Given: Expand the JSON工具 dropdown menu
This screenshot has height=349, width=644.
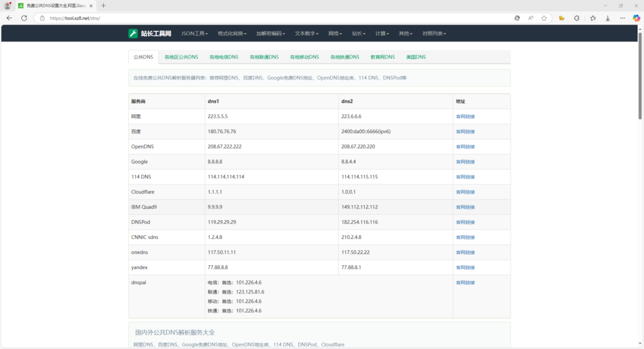Looking at the screenshot, I should point(194,34).
